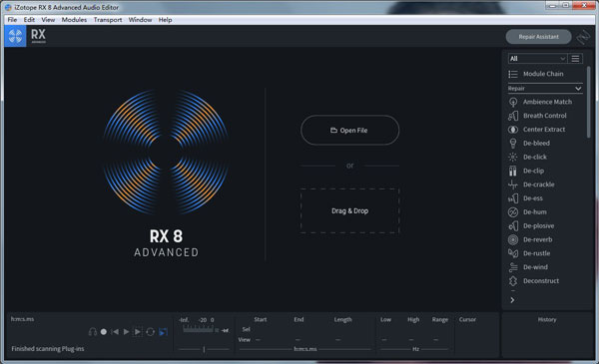Click the Open File button
The width and height of the screenshot is (599, 364).
(350, 130)
